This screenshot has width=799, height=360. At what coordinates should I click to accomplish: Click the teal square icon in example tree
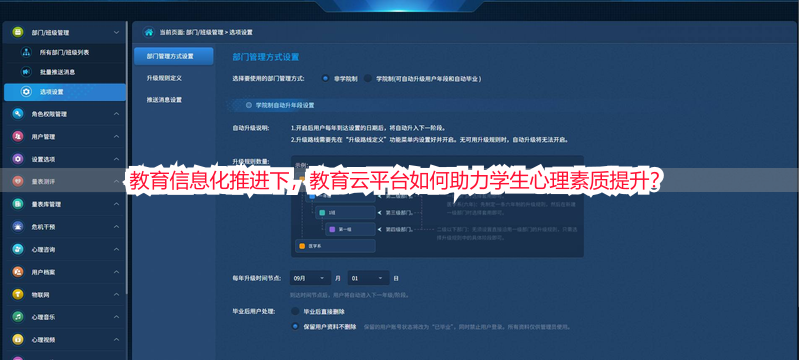click(322, 212)
